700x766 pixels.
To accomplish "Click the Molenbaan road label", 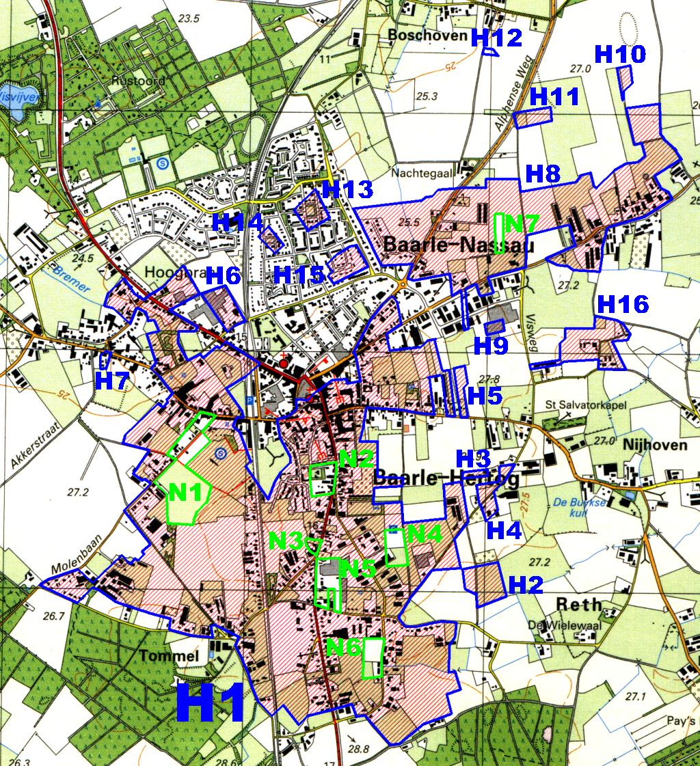I will point(77,554).
